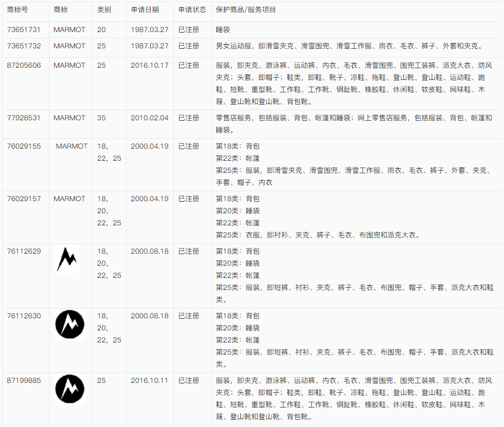Click 第25类：衣服 line in row 76029157
Screen dimensions: 504x427
(x=318, y=235)
